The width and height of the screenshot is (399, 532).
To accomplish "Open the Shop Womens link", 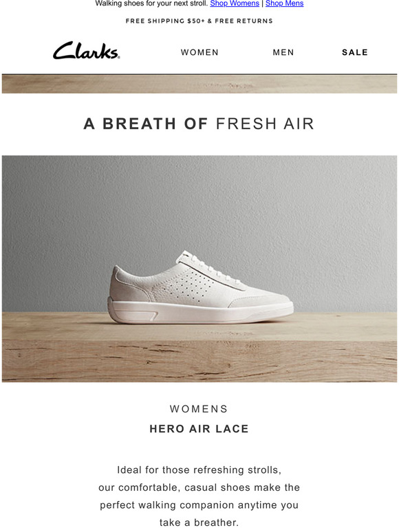I will (235, 3).
